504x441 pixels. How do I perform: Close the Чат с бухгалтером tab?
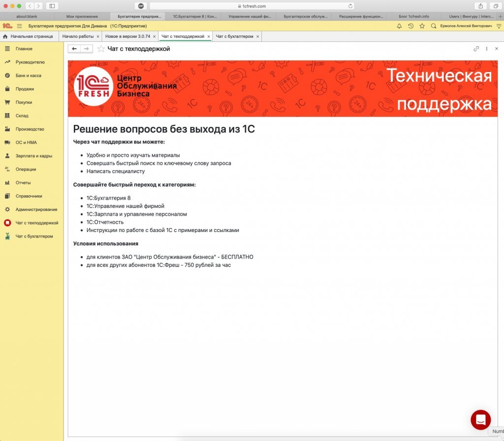pos(257,36)
